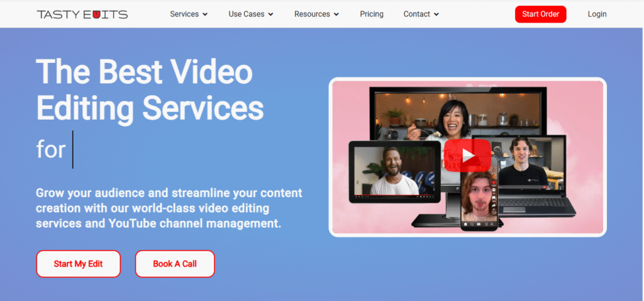Viewport: 644px width, 301px height.
Task: Click the "Grow your audience" paragraph text
Action: pyautogui.click(x=169, y=208)
